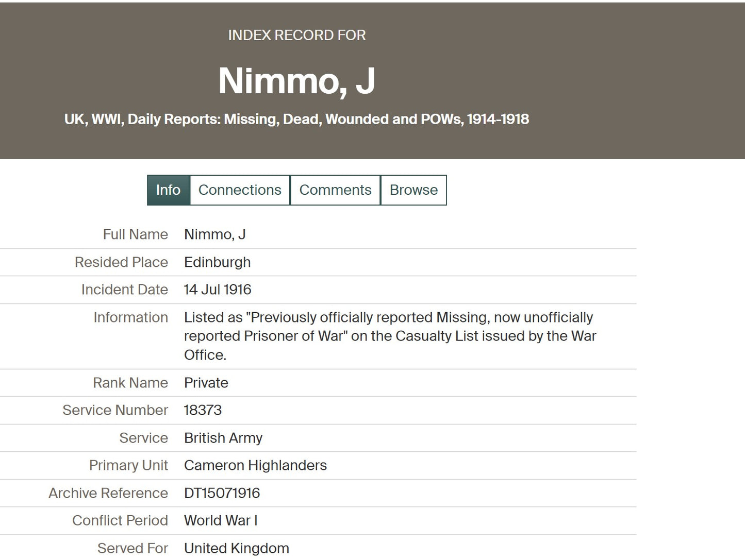Click the Archive Reference DT15071916
Image resolution: width=745 pixels, height=560 pixels.
click(x=222, y=493)
